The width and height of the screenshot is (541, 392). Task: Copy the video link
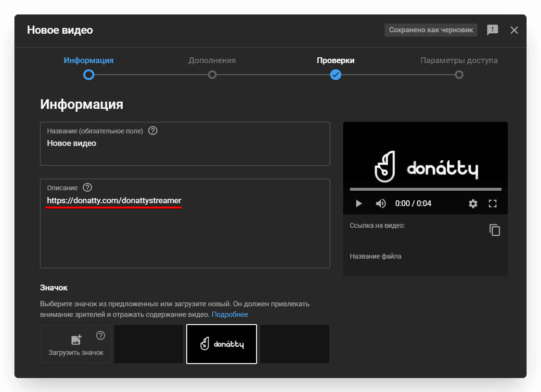[x=494, y=230]
